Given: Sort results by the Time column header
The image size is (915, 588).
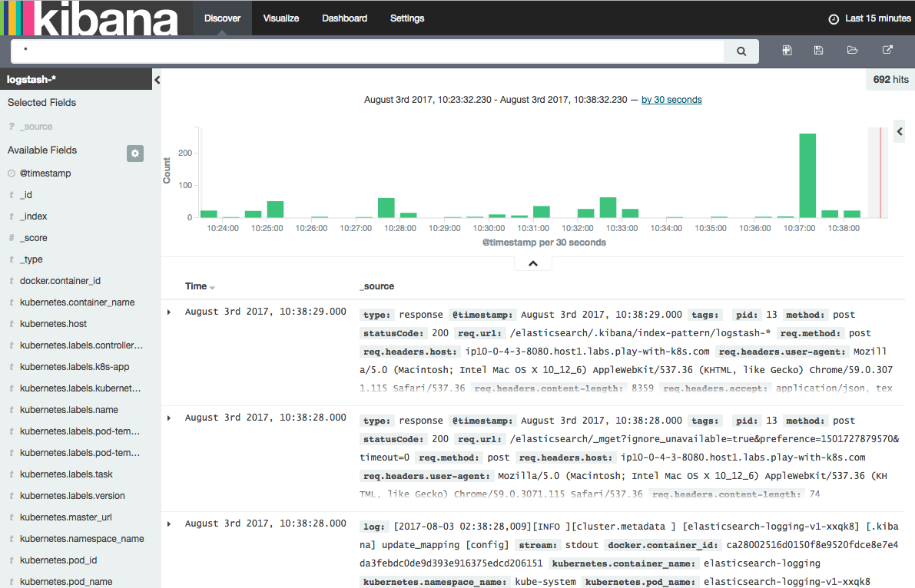Looking at the screenshot, I should [196, 286].
